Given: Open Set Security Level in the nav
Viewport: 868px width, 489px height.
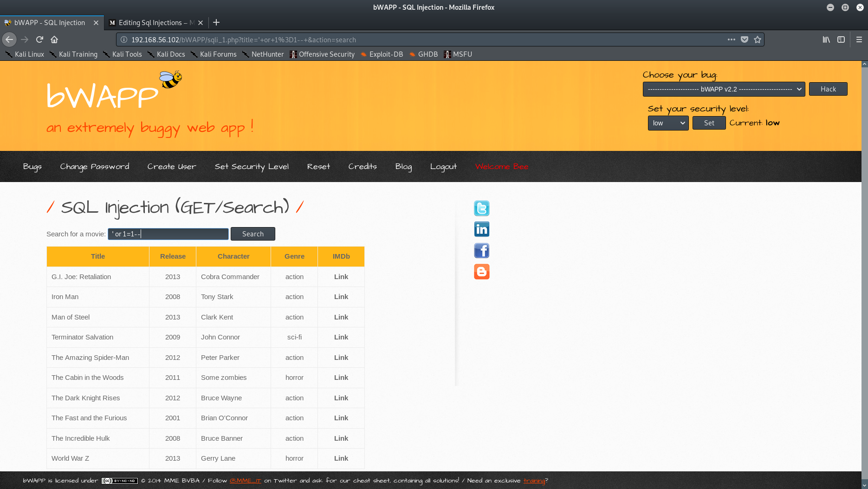Looking at the screenshot, I should coord(252,166).
